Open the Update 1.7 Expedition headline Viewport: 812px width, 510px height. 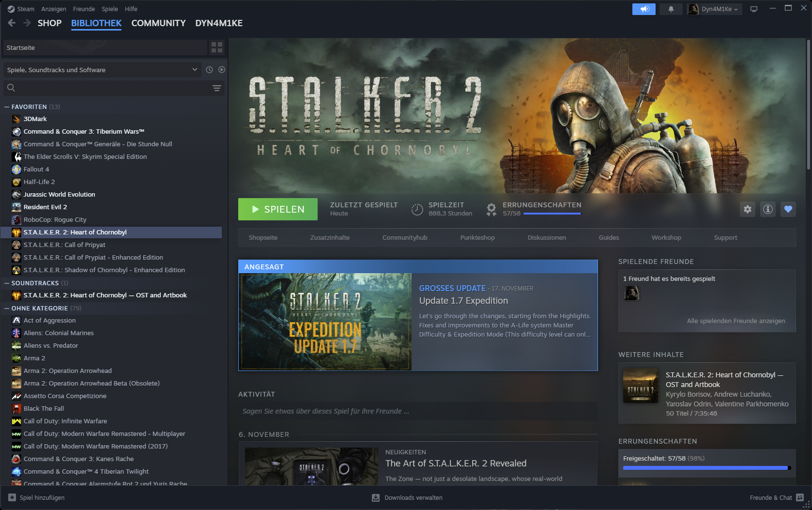[463, 300]
